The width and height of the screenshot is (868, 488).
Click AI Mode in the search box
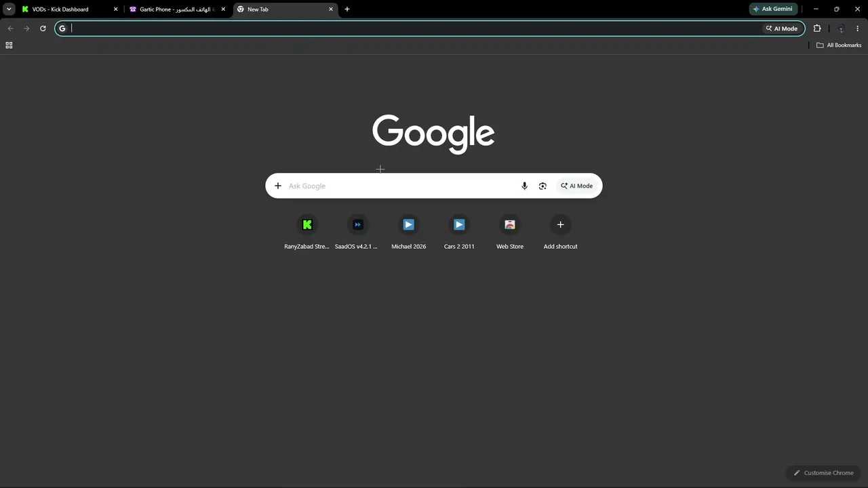pyautogui.click(x=576, y=186)
